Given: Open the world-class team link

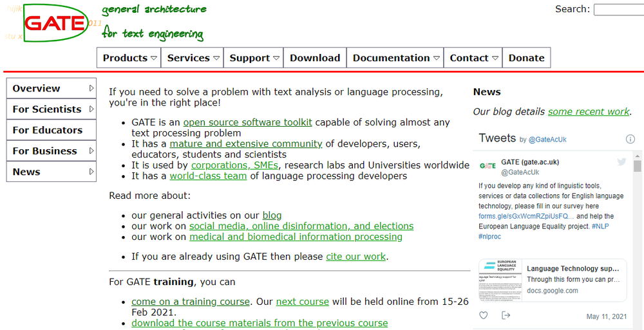Looking at the screenshot, I should click(x=208, y=176).
